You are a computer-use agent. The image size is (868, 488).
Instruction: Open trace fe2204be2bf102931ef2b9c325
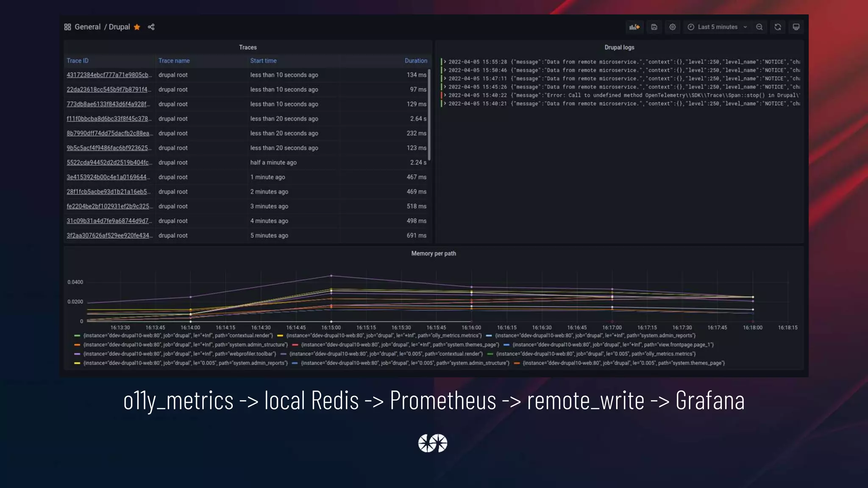[109, 206]
